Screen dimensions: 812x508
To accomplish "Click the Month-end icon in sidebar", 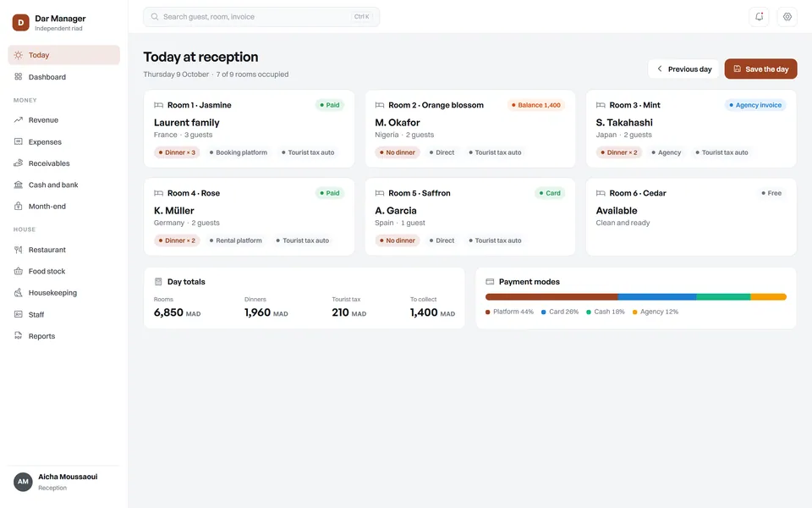I will tap(18, 207).
